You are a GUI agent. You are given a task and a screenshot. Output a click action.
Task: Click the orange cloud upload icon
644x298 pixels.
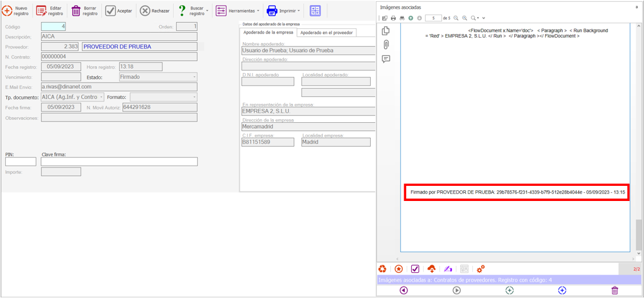431,269
